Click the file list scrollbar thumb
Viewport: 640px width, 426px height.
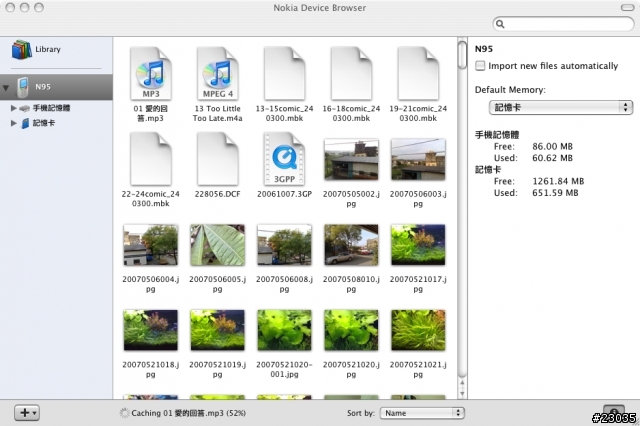tap(462, 55)
